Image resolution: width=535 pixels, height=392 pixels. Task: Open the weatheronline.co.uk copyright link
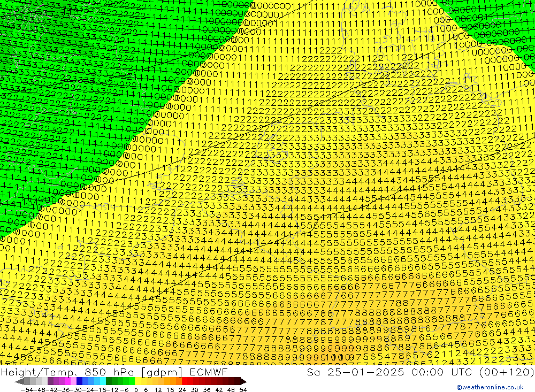click(490, 387)
